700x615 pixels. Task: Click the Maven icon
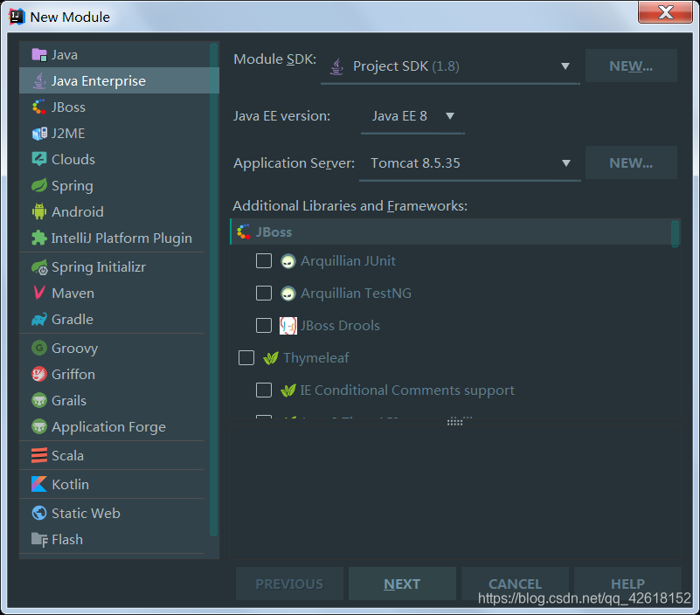coord(39,293)
